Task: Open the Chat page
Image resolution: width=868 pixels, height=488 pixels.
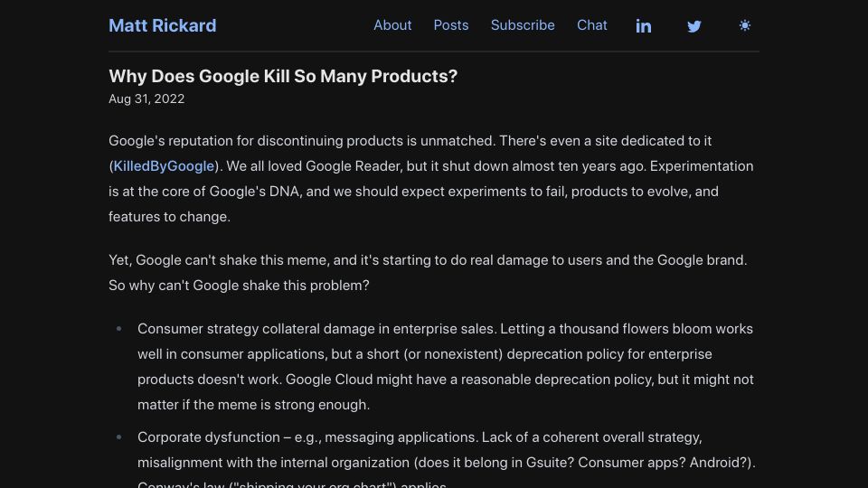Action: [591, 25]
